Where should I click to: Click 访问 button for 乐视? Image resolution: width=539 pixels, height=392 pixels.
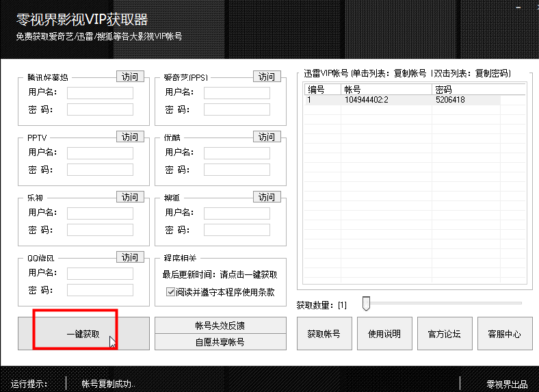point(130,197)
